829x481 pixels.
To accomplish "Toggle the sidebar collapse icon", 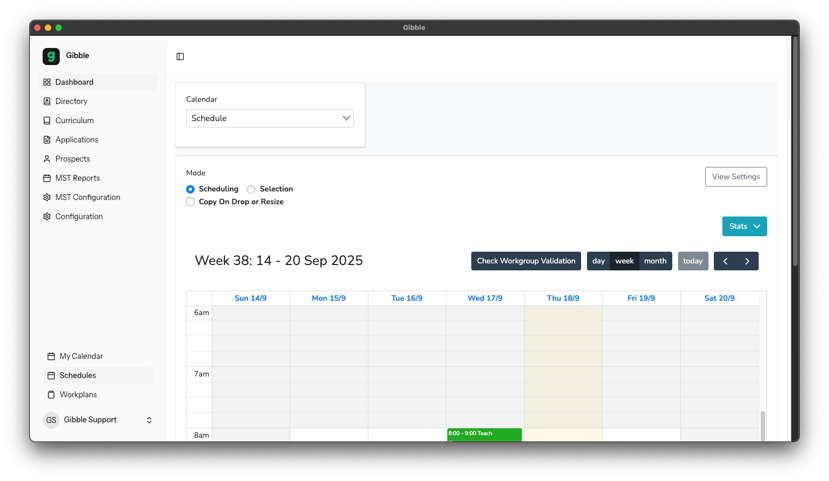I will point(180,57).
